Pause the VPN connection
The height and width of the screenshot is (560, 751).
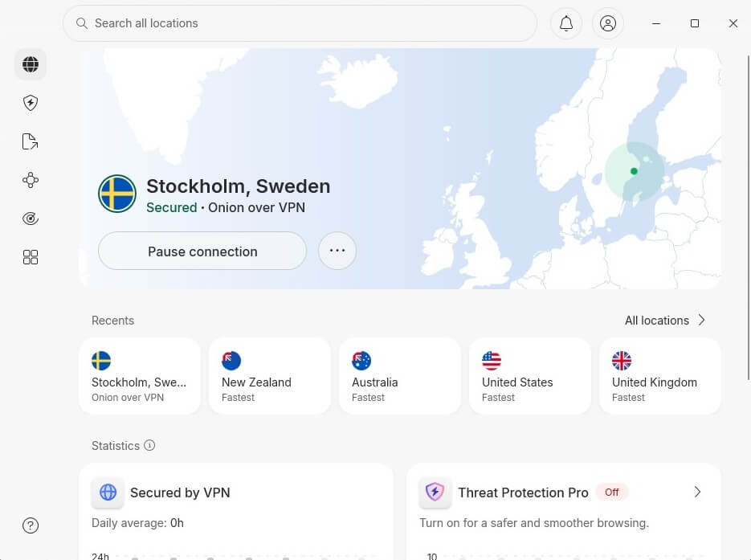click(202, 251)
